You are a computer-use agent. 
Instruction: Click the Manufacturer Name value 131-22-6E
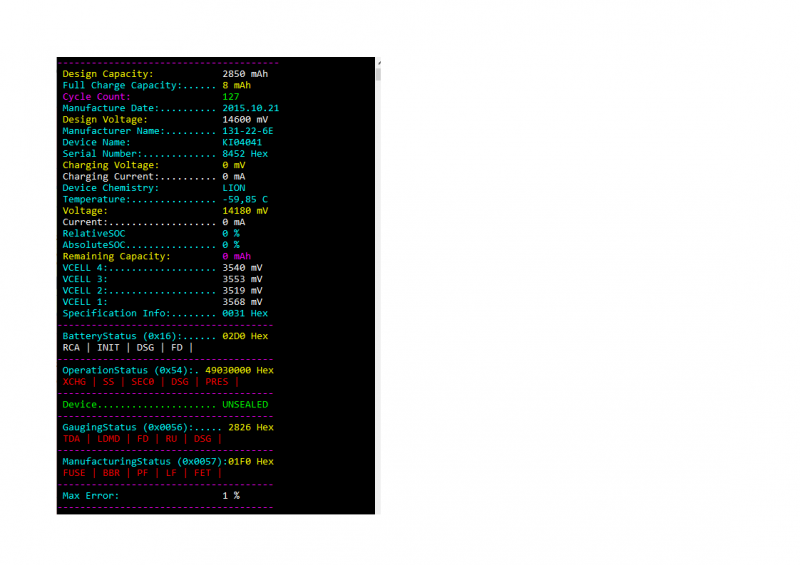(x=248, y=131)
